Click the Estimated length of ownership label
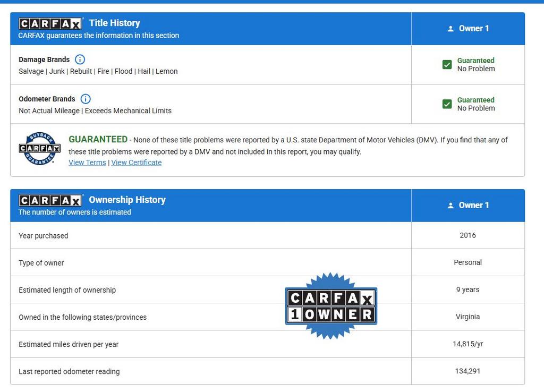Image resolution: width=544 pixels, height=392 pixels. pos(67,290)
